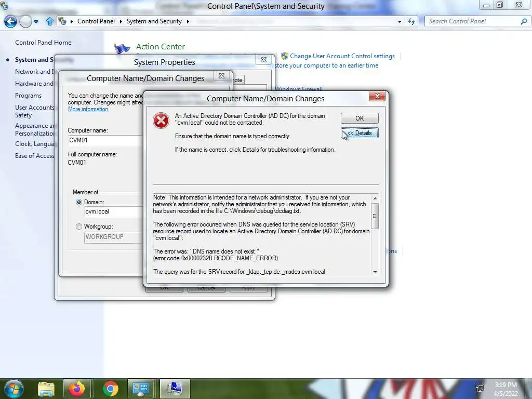532x399 pixels.
Task: Open Clock, Language sidebar link
Action: pos(34,144)
